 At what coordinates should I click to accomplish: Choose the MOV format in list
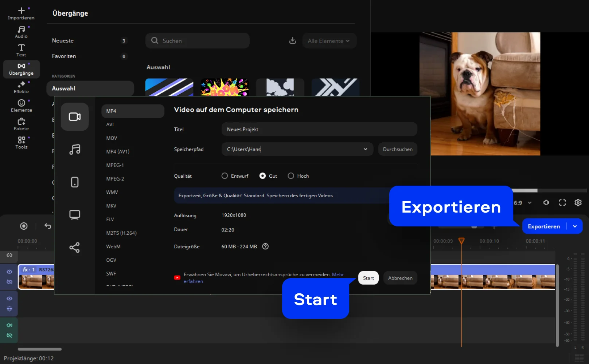click(112, 138)
